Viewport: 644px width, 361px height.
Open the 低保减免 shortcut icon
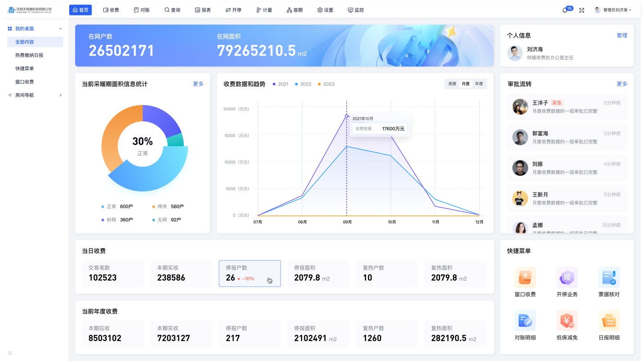(x=567, y=320)
